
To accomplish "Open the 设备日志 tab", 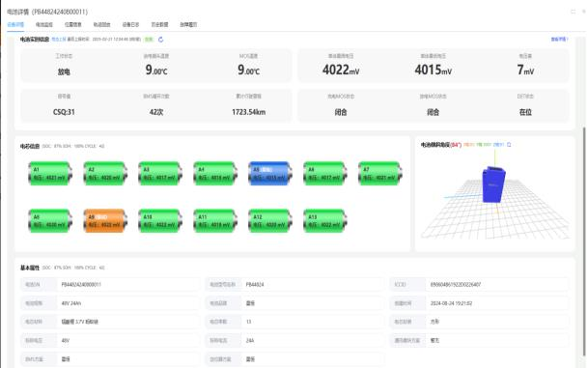I will pos(130,24).
